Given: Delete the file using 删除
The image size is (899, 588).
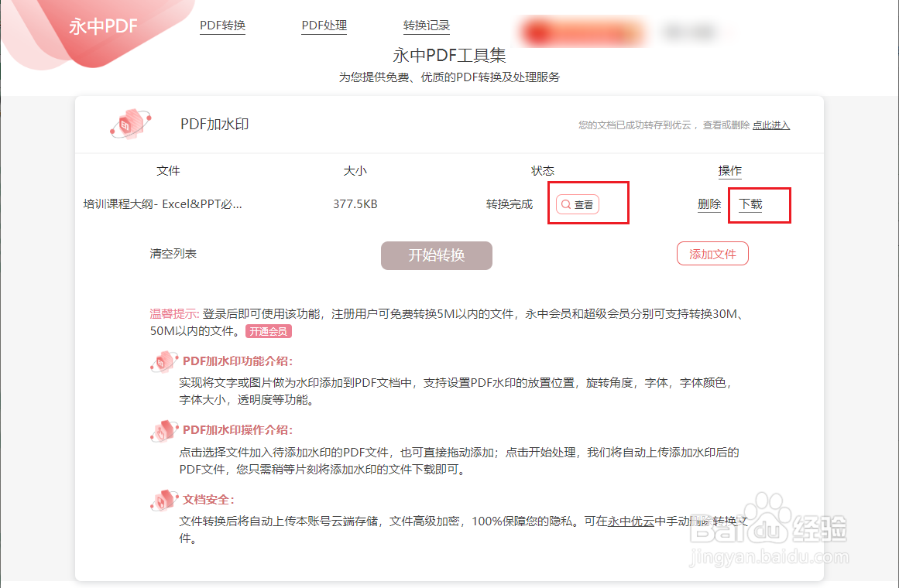Looking at the screenshot, I should point(709,204).
